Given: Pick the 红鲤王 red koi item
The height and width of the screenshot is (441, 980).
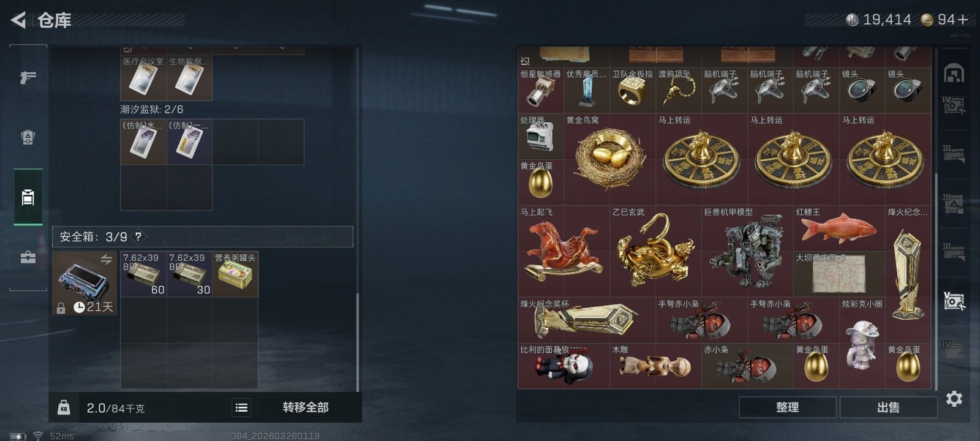Looking at the screenshot, I should pos(839,228).
